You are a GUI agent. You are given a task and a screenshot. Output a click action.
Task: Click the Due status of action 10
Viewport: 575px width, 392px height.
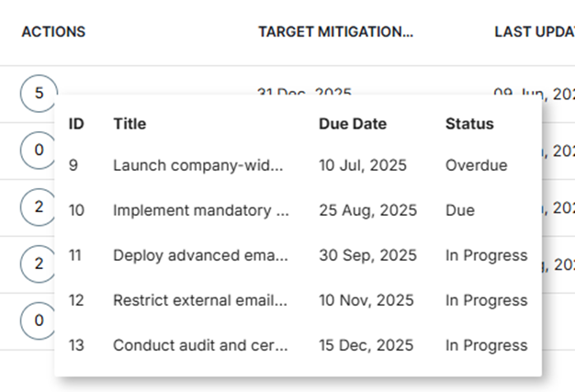point(460,210)
